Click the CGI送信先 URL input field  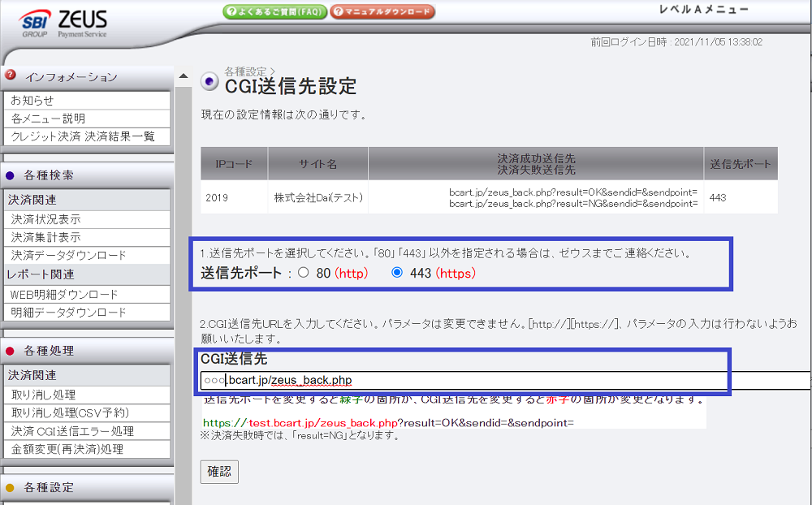505,380
